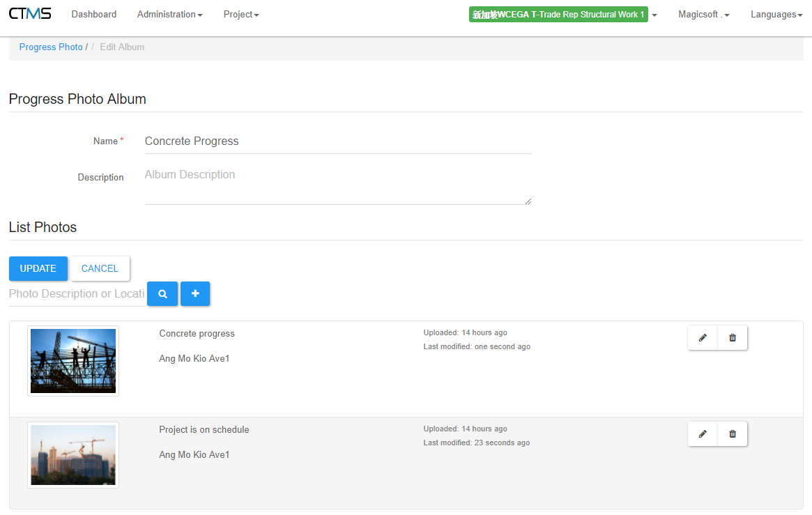Image resolution: width=812 pixels, height=515 pixels.
Task: Open the Magicsoft user menu
Action: pos(704,15)
